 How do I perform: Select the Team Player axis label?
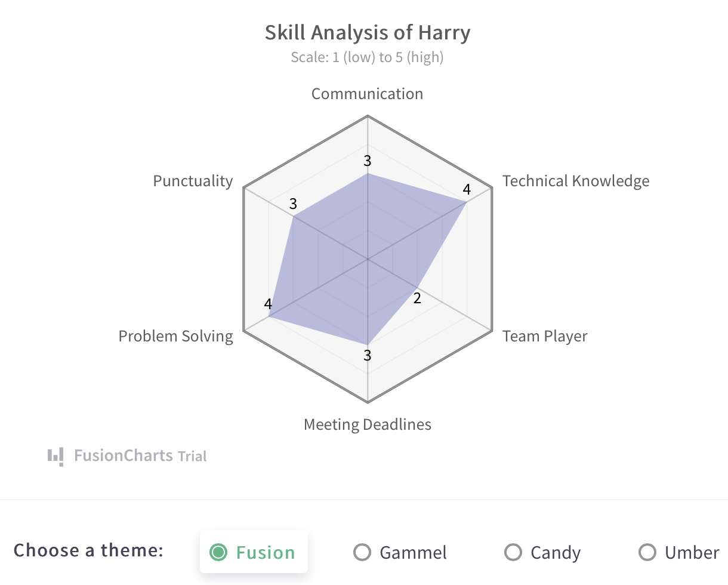tap(545, 336)
